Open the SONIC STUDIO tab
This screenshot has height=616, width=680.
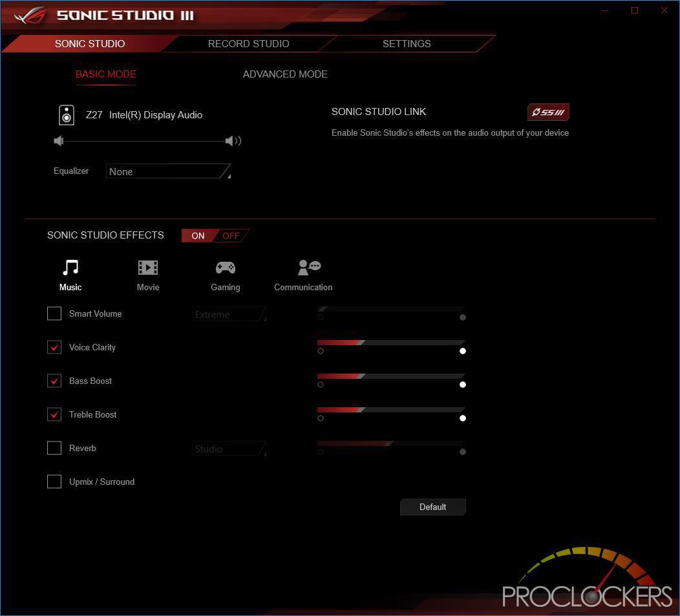pos(90,44)
